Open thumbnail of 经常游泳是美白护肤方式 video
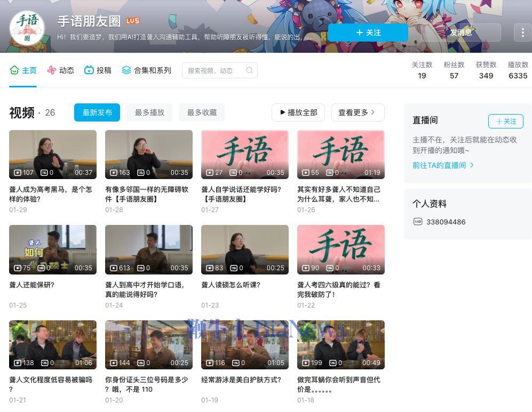532x412 pixels. click(x=244, y=345)
